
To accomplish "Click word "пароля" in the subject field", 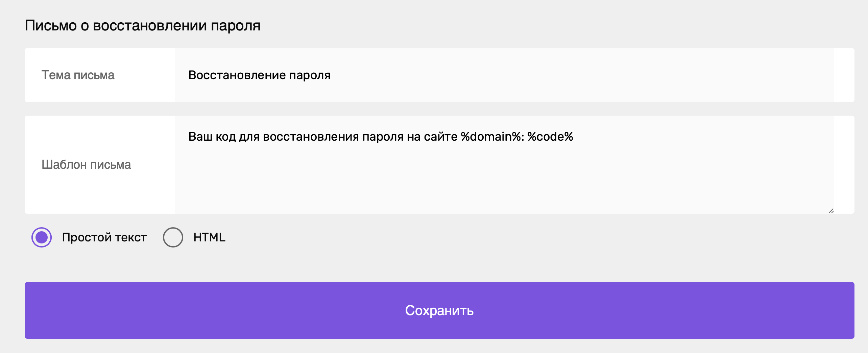I will (310, 76).
